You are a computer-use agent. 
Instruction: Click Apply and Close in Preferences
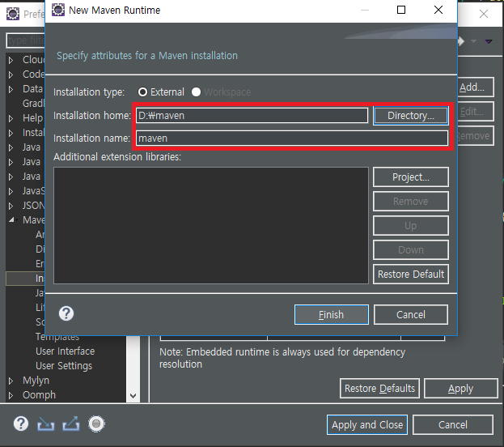[x=367, y=425]
